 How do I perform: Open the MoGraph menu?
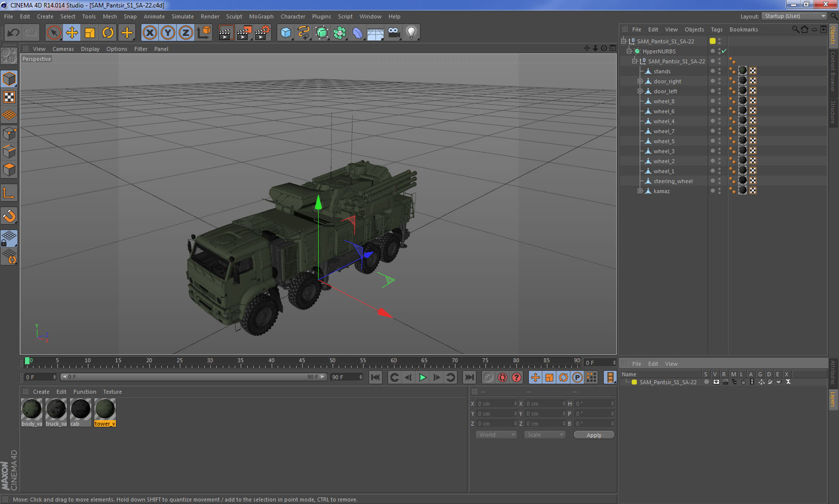261,16
